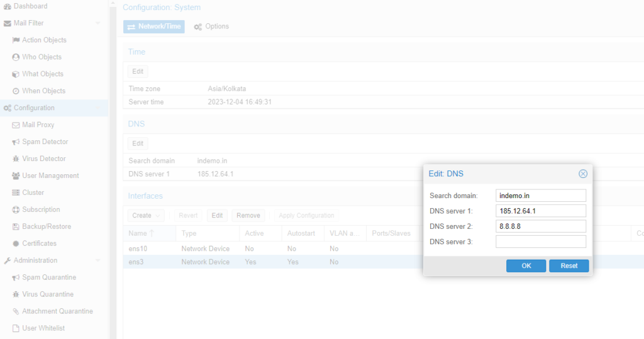Click the Virus Detector bug icon
Screen dimensions: 644x339
tap(16, 158)
